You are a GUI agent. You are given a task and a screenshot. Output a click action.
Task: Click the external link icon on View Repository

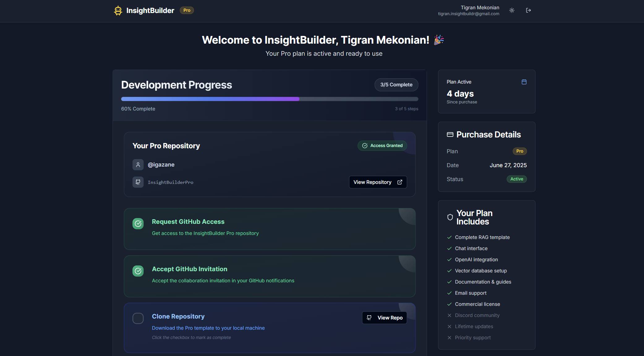pyautogui.click(x=399, y=182)
